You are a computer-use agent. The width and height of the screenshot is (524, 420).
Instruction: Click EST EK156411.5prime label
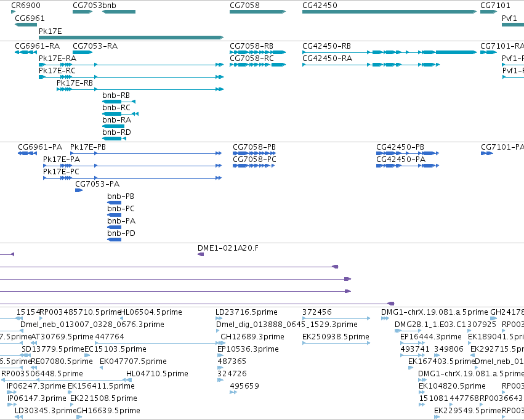101,386
